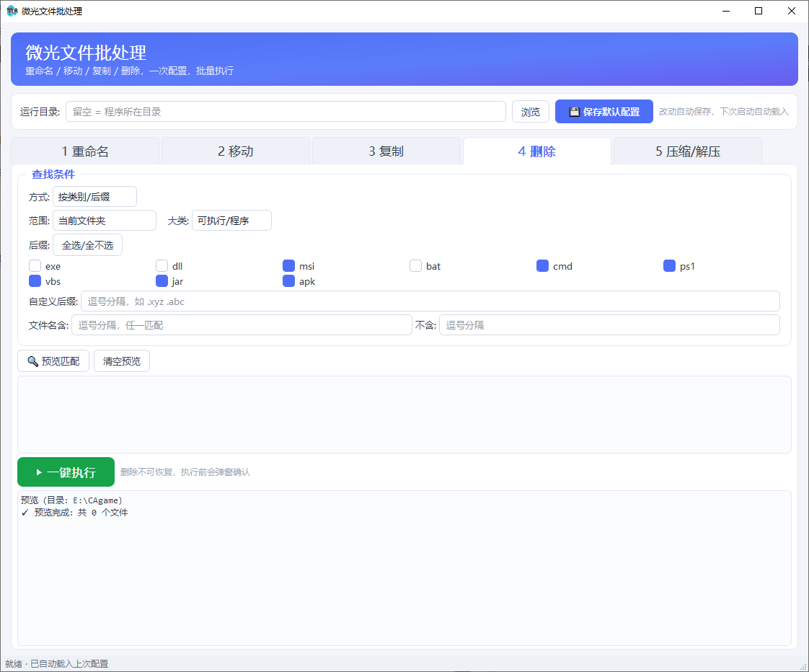Click the magnifier icon on 预览匹配
Viewport: 809px width, 672px height.
click(x=32, y=361)
